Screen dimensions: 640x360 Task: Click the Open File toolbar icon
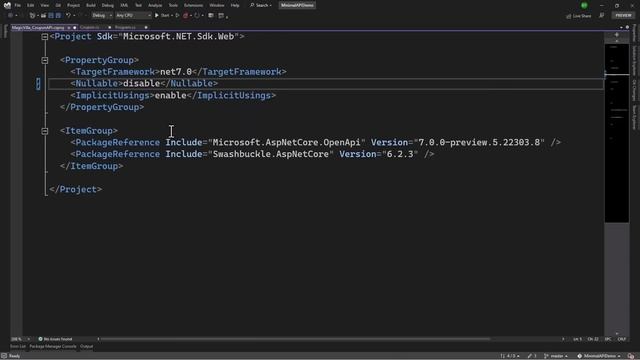click(x=43, y=16)
